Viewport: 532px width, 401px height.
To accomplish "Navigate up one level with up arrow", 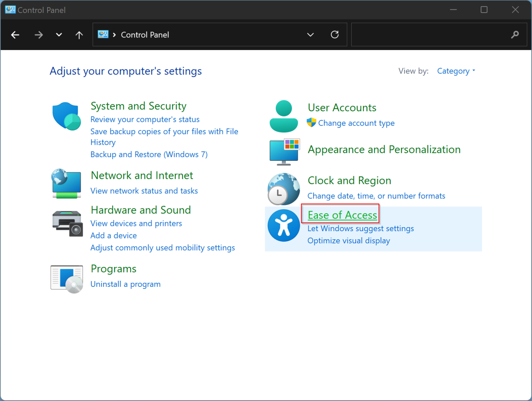I will (x=79, y=35).
